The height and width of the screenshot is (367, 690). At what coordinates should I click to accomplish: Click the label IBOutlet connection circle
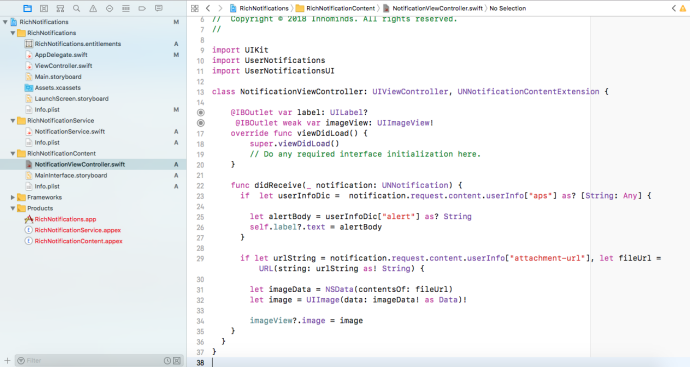pyautogui.click(x=201, y=113)
